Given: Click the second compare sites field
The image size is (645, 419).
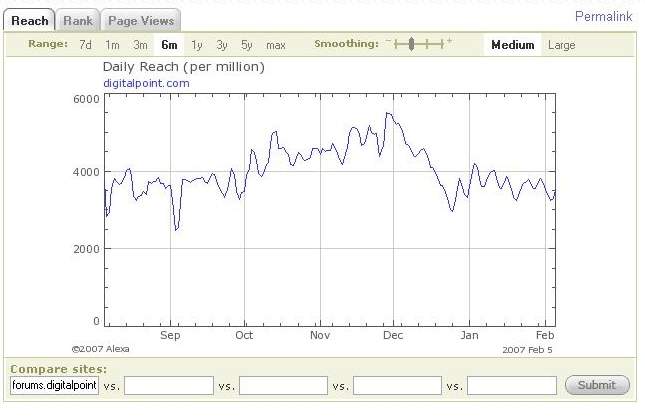Looking at the screenshot, I should pyautogui.click(x=169, y=385).
